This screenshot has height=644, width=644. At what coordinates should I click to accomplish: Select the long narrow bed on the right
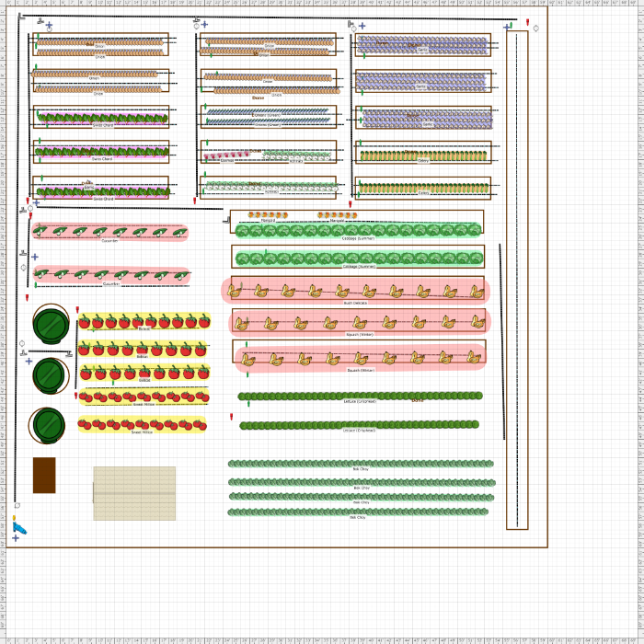[517, 280]
